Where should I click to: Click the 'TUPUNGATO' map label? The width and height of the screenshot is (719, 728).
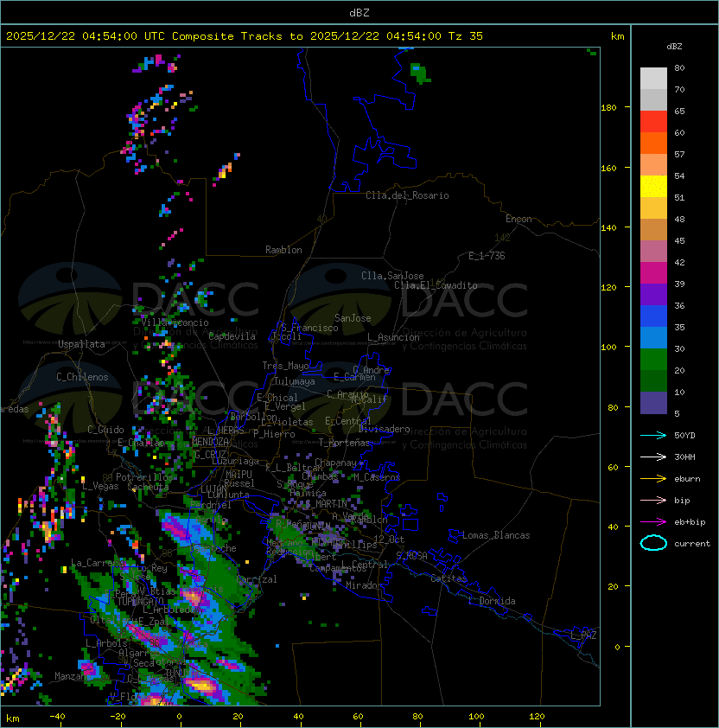pos(141,601)
